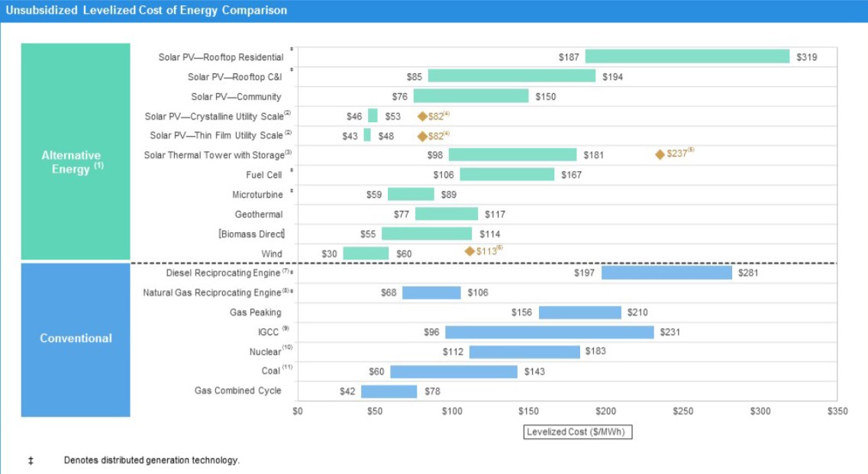Click the Unsubsidized Levelized Cost chart title

click(x=147, y=11)
